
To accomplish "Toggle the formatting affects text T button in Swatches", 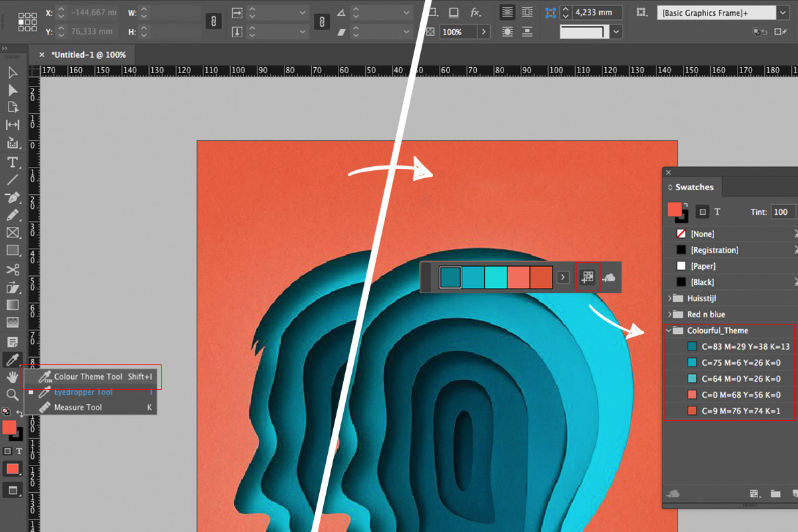I will point(718,212).
